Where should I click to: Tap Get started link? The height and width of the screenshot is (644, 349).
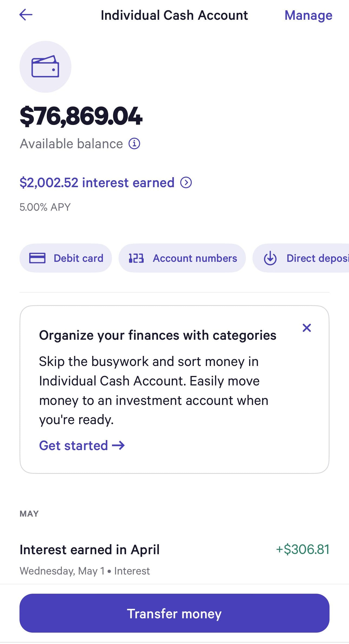pyautogui.click(x=74, y=445)
